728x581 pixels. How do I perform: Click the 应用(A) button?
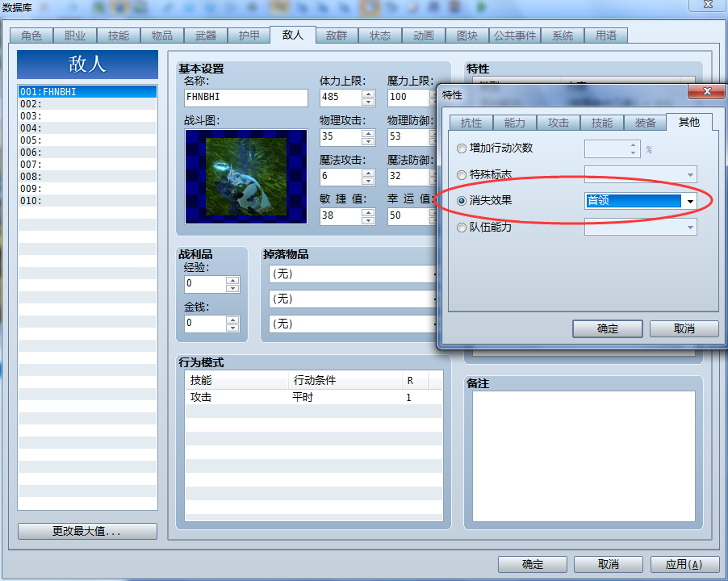[684, 564]
